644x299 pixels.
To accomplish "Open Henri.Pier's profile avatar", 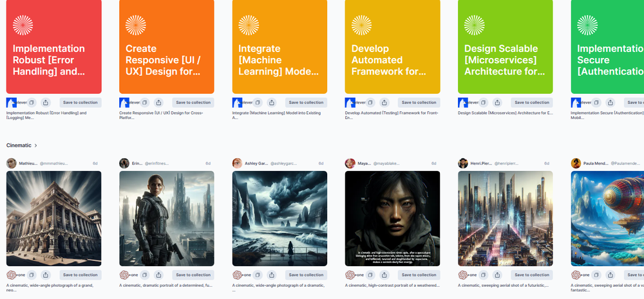I will click(463, 163).
